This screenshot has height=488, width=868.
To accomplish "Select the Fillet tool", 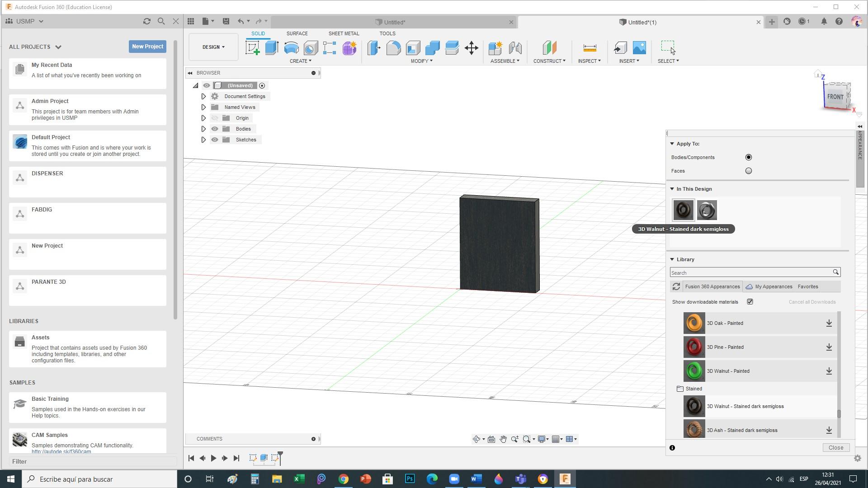I will [x=393, y=48].
